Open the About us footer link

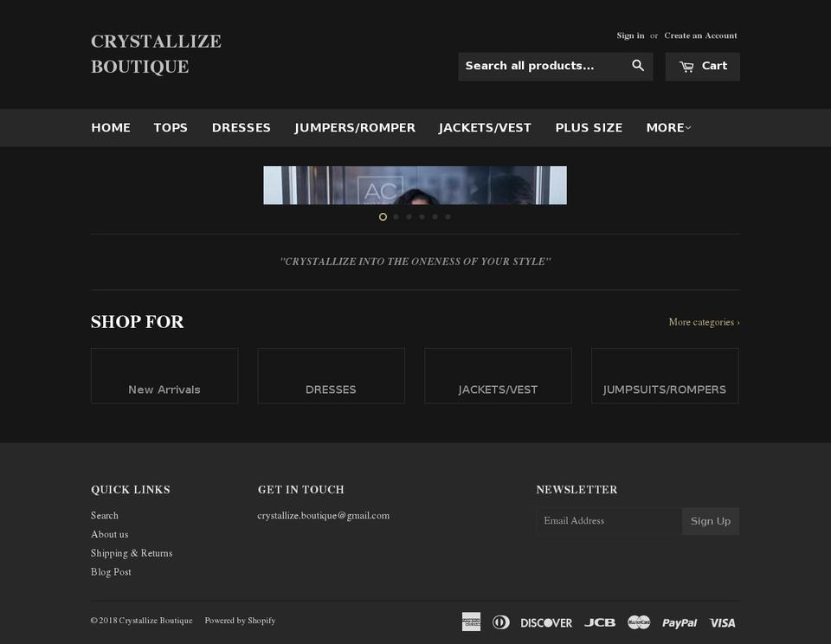[x=109, y=534]
